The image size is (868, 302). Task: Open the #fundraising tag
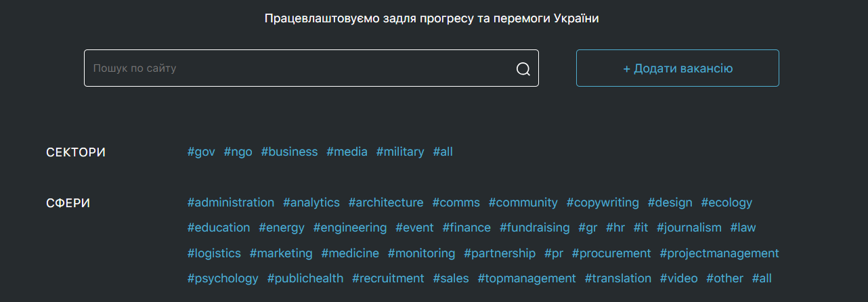coord(535,228)
